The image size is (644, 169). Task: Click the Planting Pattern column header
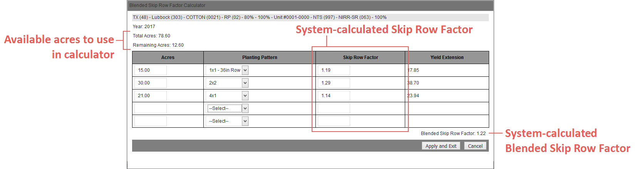click(260, 57)
